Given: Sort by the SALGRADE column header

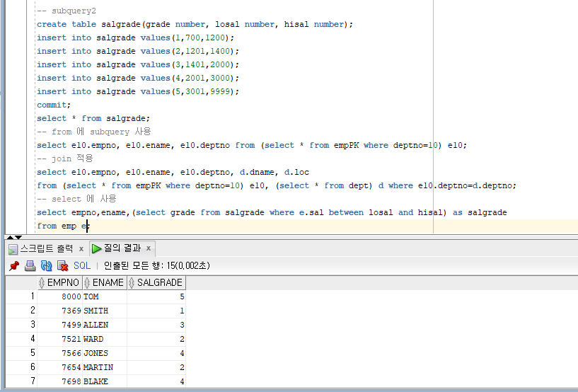Looking at the screenshot, I should pyautogui.click(x=156, y=282).
